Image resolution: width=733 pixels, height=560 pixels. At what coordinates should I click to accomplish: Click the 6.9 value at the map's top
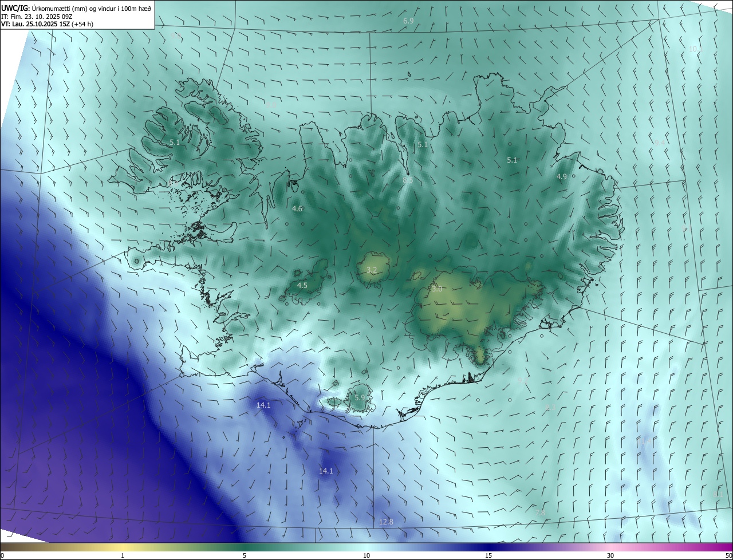pos(408,21)
